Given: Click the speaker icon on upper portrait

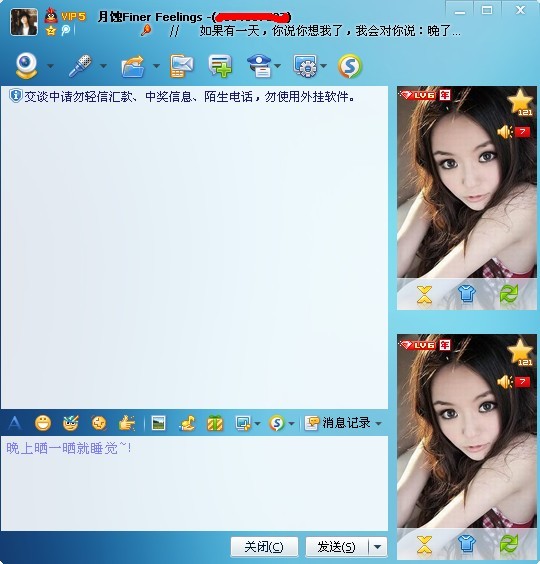Looking at the screenshot, I should pos(505,132).
